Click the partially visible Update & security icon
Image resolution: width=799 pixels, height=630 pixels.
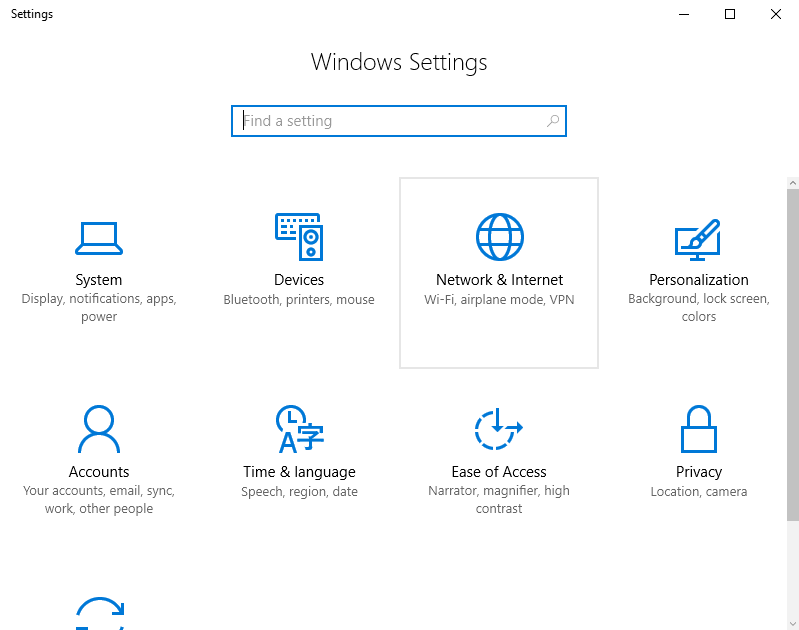(x=99, y=614)
